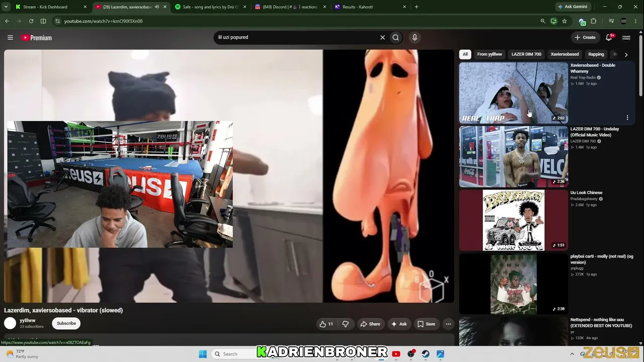The height and width of the screenshot is (362, 644).
Task: Go to the YouTube Premium home logo
Action: (36, 38)
